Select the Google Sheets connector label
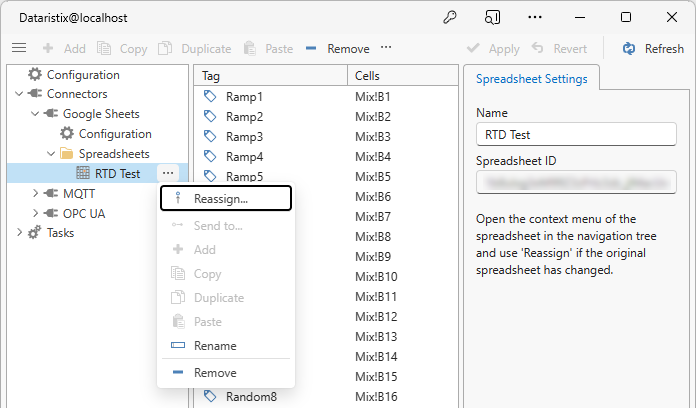This screenshot has width=696, height=408. click(x=101, y=114)
